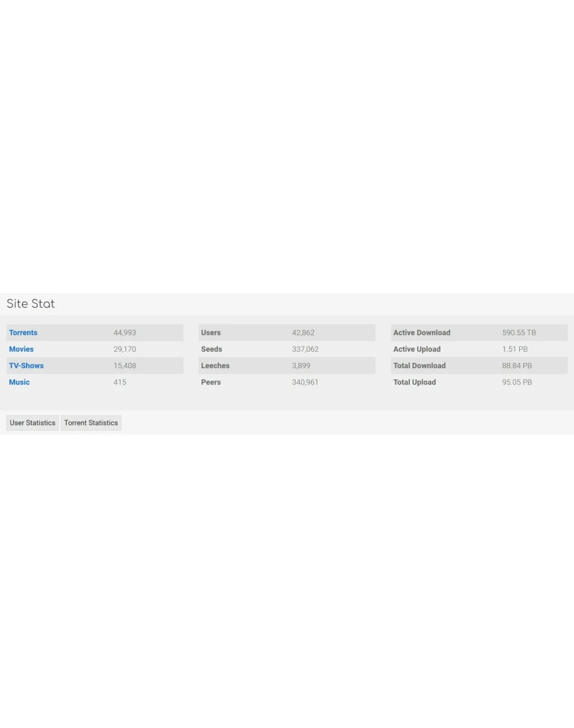Open the Torrents link

(x=23, y=333)
